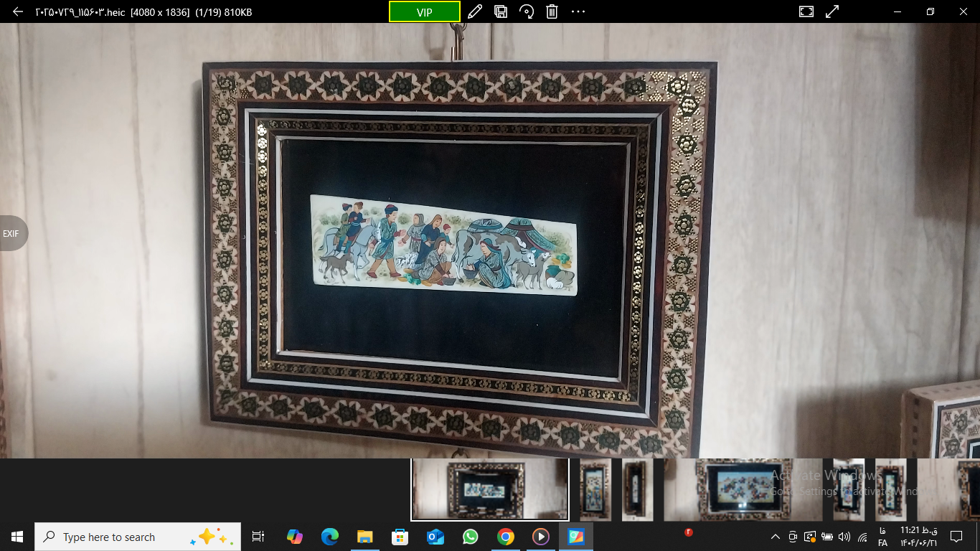The image size is (980, 551).
Task: Open the clock showing 11:21
Action: (x=919, y=537)
